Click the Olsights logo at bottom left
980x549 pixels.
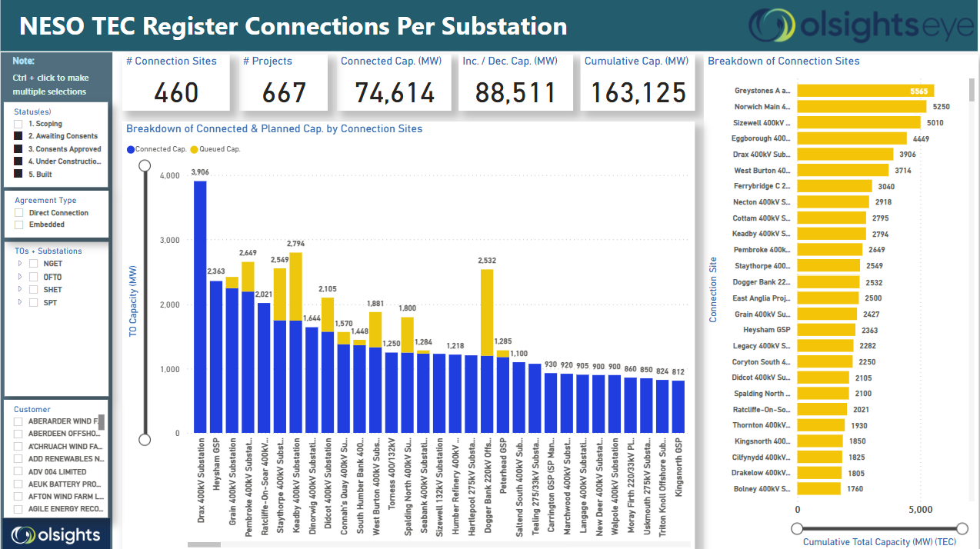56,534
